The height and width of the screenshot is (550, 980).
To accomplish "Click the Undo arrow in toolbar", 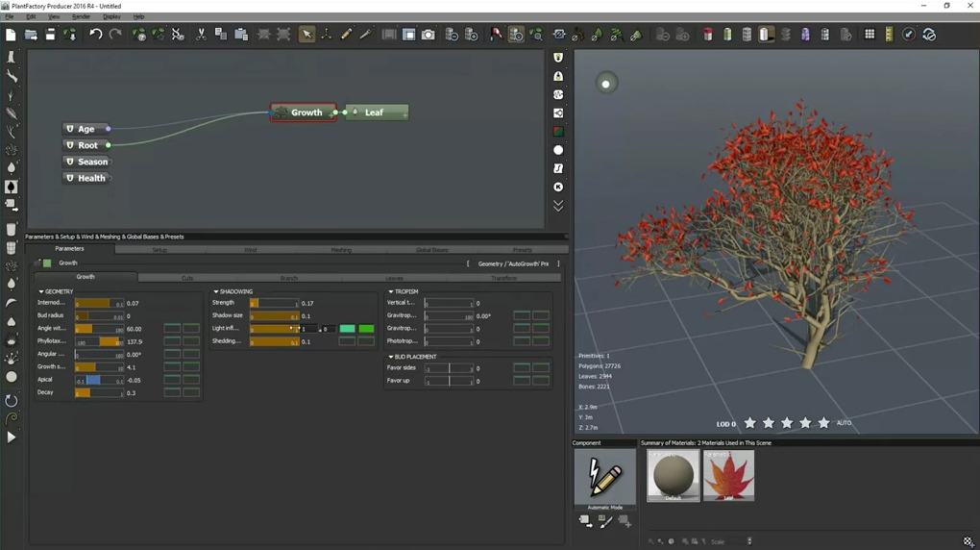I will pyautogui.click(x=95, y=35).
